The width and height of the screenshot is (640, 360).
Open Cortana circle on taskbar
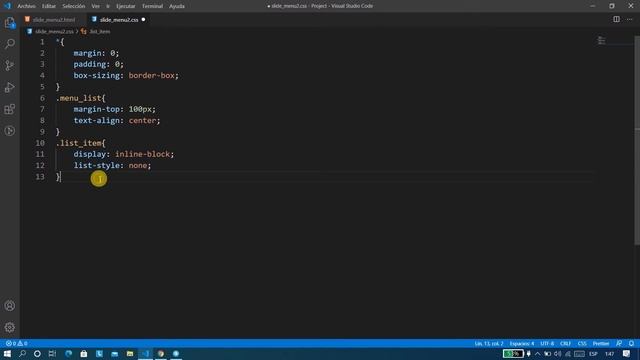tap(37, 353)
